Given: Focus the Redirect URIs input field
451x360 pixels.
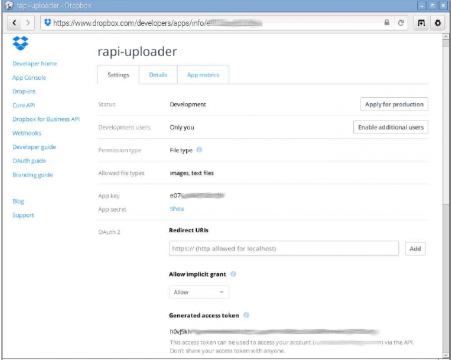Looking at the screenshot, I should pyautogui.click(x=284, y=248).
